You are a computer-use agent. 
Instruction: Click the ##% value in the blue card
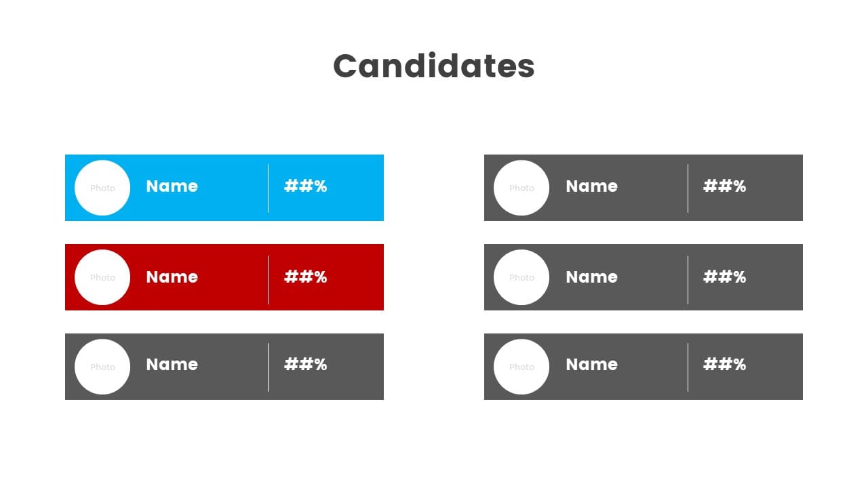(x=305, y=186)
